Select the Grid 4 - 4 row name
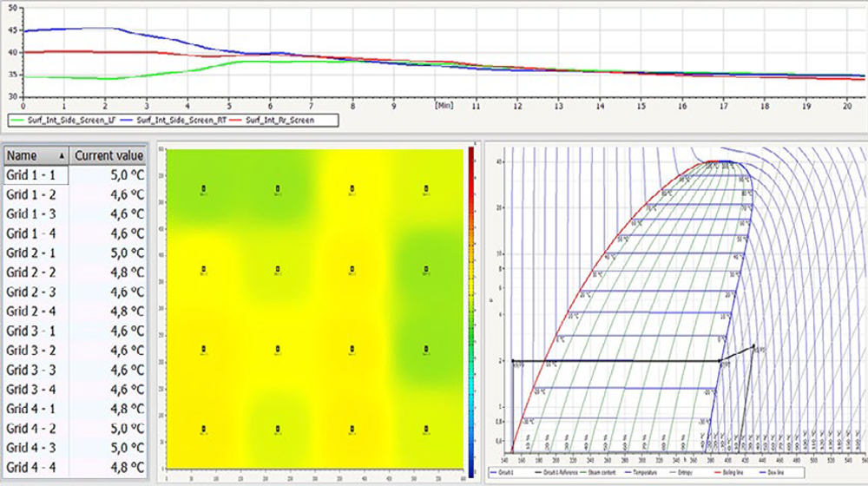The width and height of the screenshot is (868, 486). (x=31, y=468)
